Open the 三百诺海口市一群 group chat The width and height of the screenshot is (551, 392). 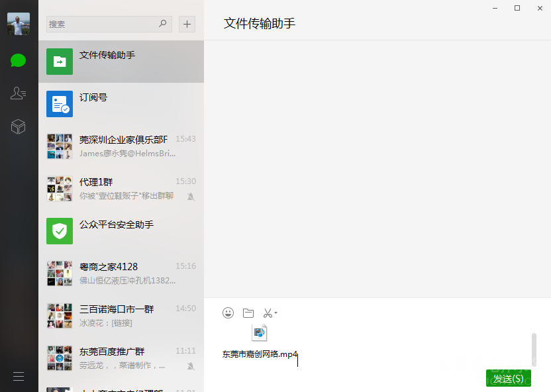pos(121,317)
